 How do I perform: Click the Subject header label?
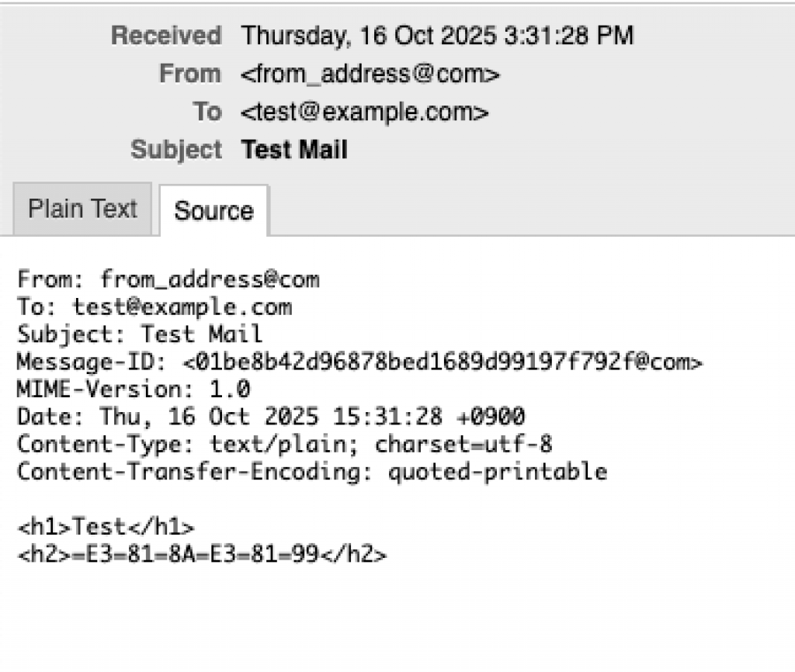(x=176, y=149)
